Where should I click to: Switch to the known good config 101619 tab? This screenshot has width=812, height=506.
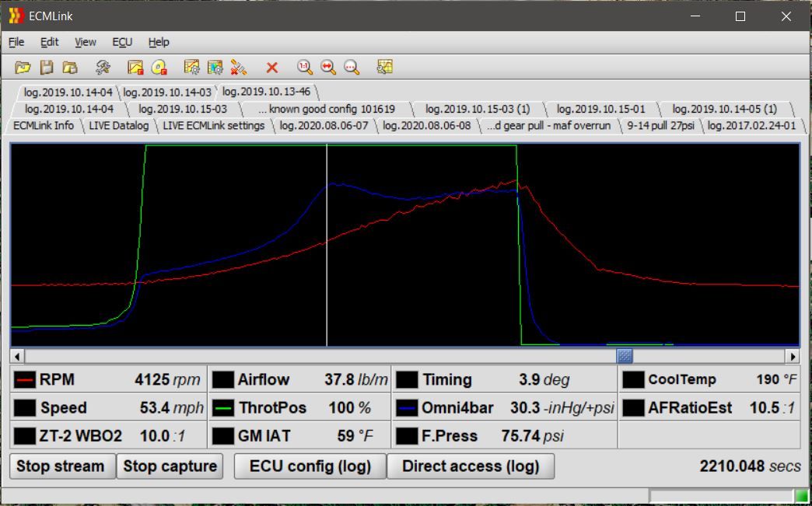326,109
